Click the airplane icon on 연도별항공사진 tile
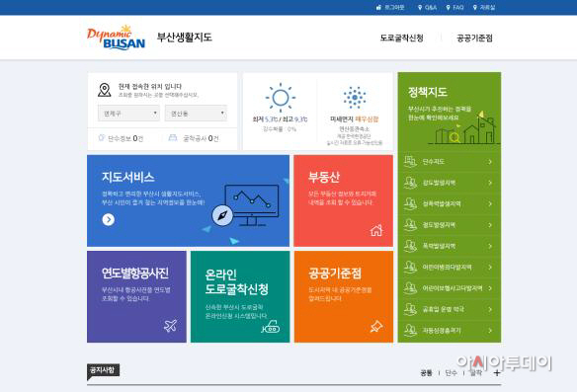The height and width of the screenshot is (392, 577). tap(170, 326)
